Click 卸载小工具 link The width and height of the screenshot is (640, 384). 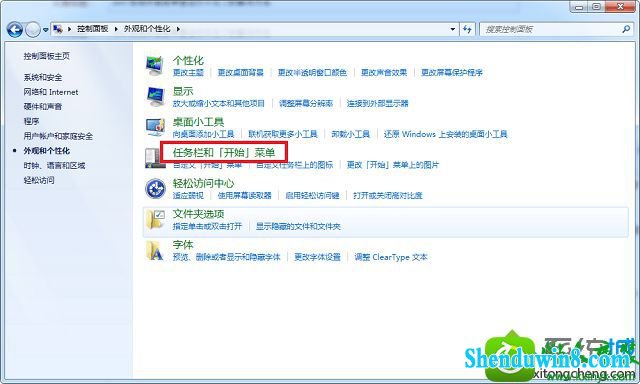(x=351, y=134)
